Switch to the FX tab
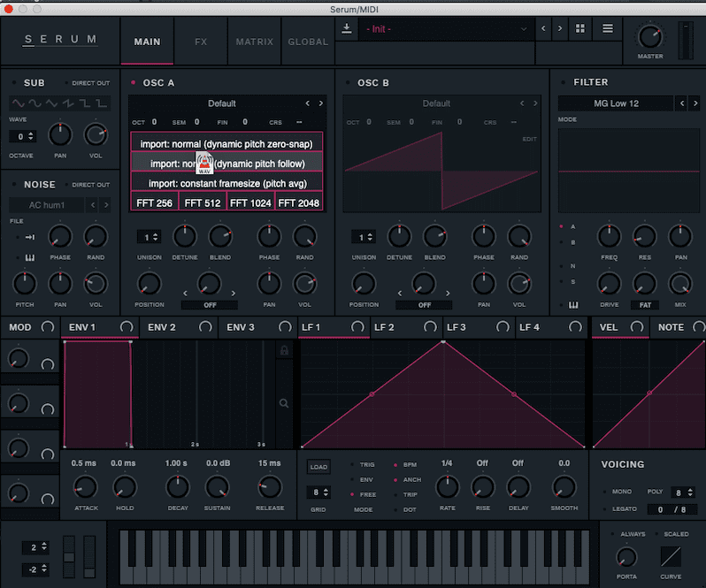 (201, 42)
